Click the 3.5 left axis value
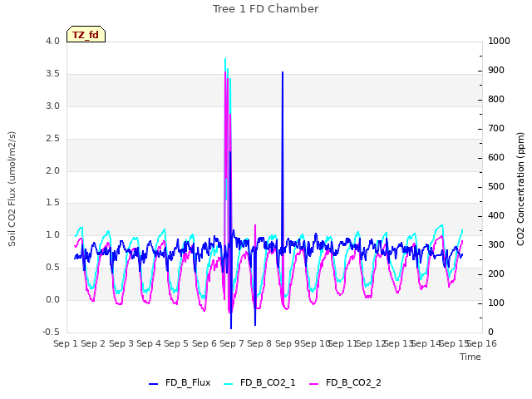 click(x=52, y=74)
